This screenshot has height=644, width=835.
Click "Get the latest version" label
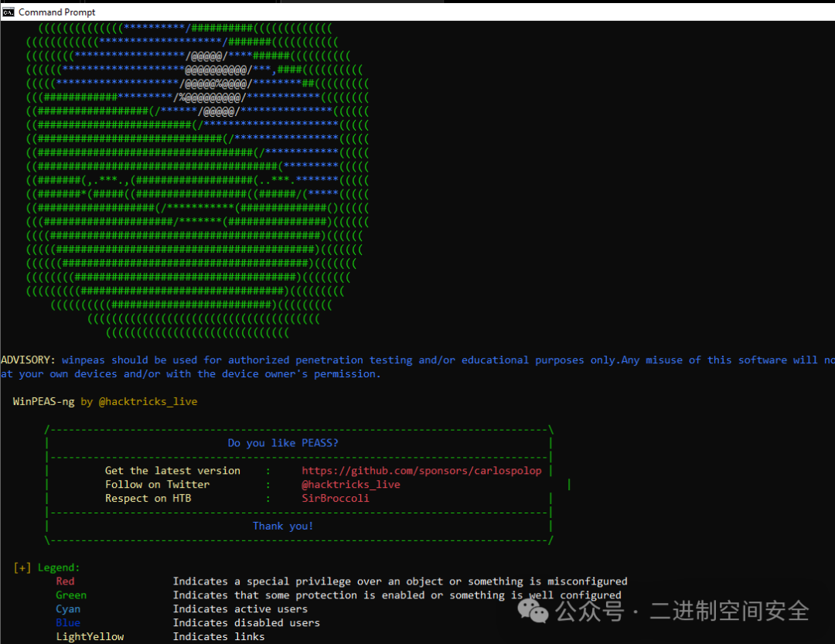tap(172, 471)
